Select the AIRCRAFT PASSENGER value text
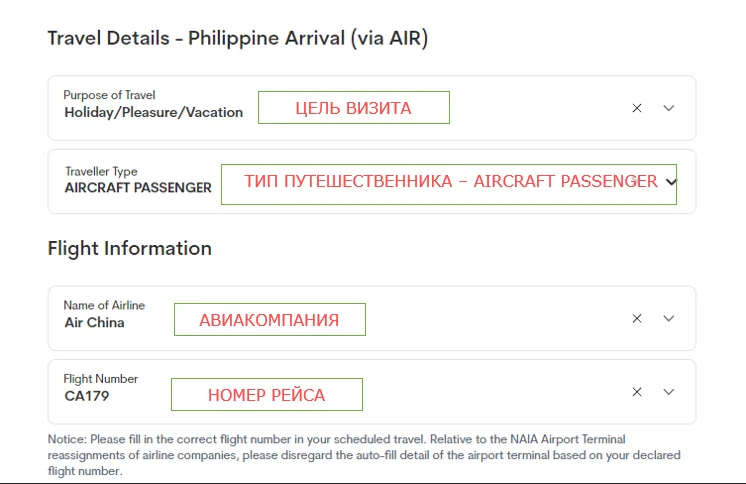The width and height of the screenshot is (746, 484). pos(138,187)
